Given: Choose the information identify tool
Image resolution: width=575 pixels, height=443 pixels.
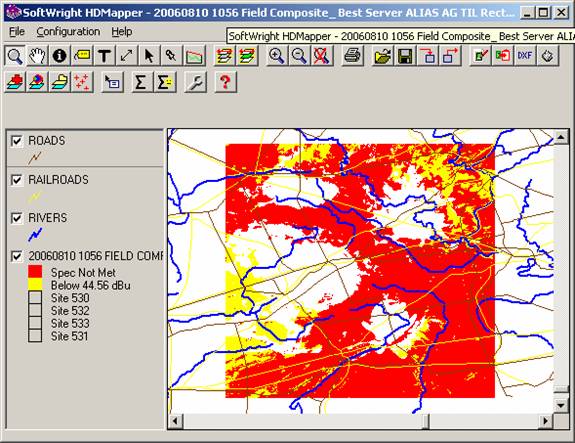Looking at the screenshot, I should (59, 56).
